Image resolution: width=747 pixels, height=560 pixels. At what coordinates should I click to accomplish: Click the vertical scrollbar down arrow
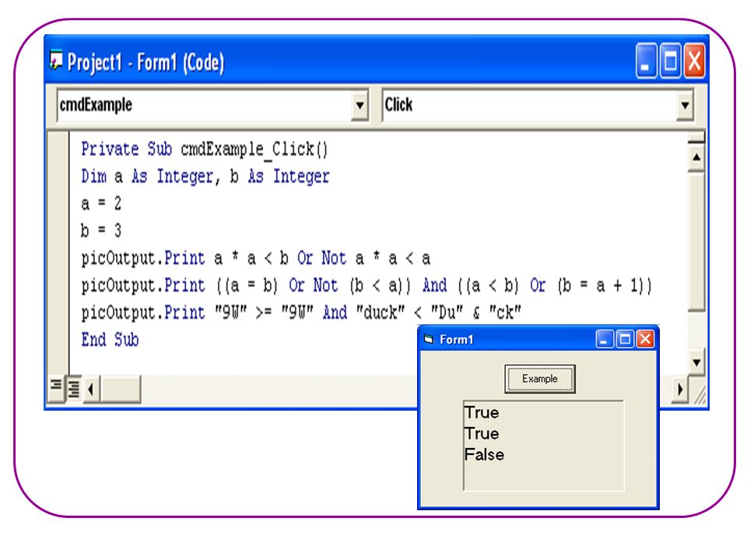pos(696,362)
